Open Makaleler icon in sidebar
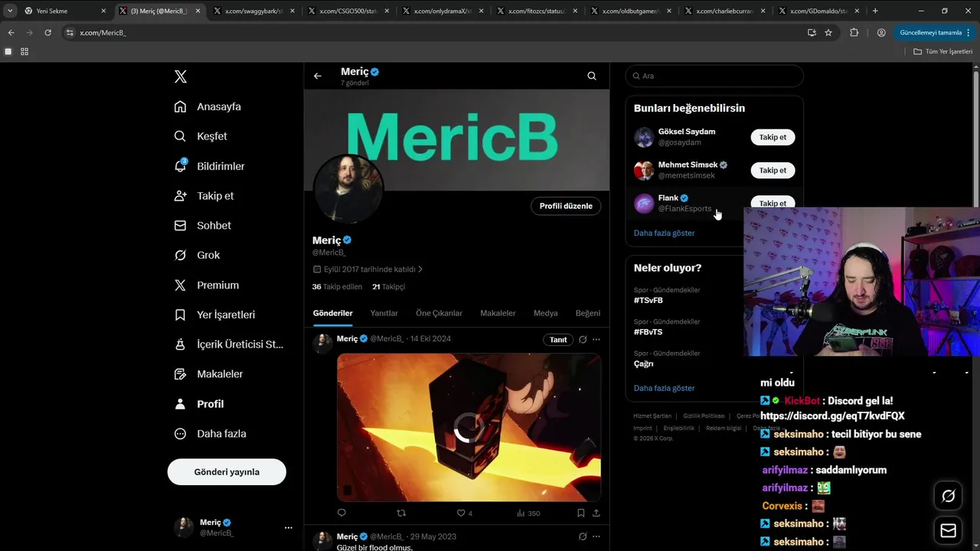Viewport: 980px width, 551px height. click(x=180, y=374)
